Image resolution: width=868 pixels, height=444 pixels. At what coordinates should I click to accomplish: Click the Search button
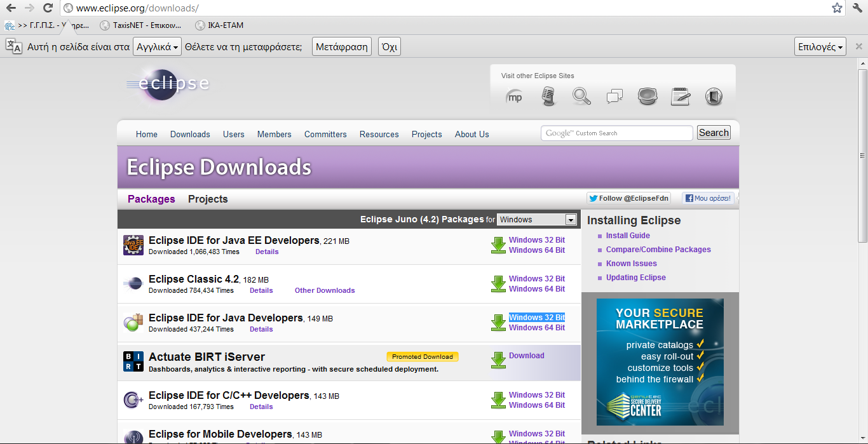coord(714,133)
